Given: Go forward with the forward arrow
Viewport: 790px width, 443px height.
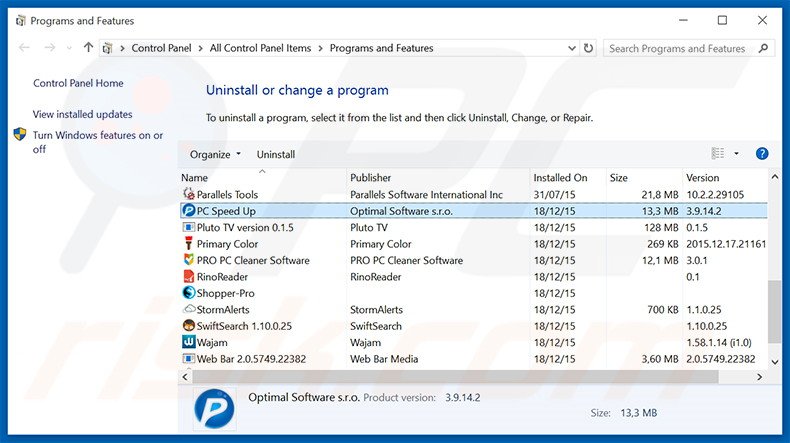Looking at the screenshot, I should [x=49, y=47].
